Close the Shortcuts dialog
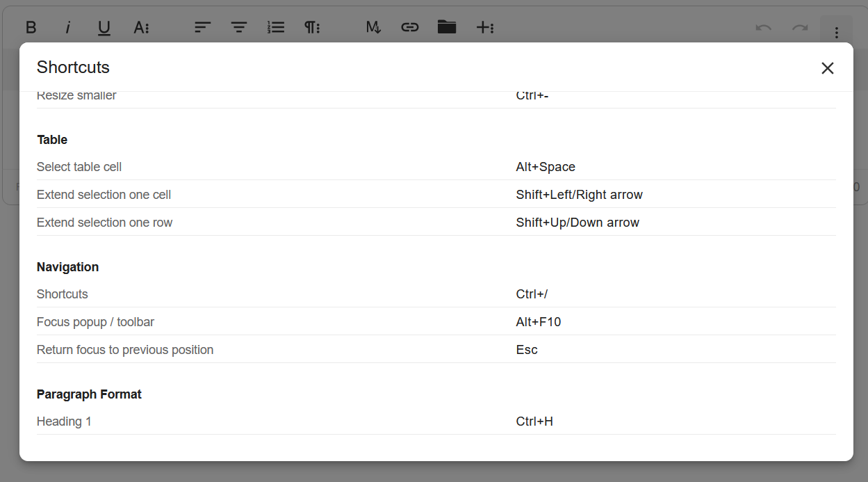Screen dimensions: 868x482 coord(827,68)
